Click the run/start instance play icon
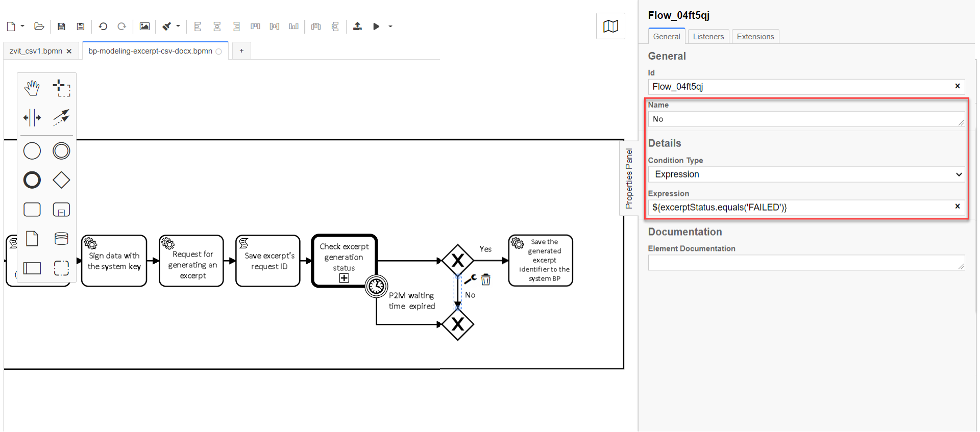The width and height of the screenshot is (980, 432). click(x=376, y=27)
